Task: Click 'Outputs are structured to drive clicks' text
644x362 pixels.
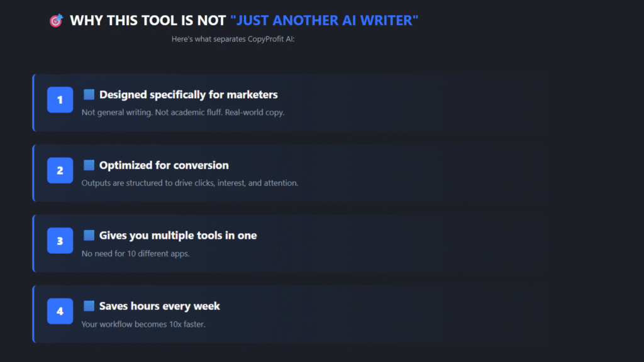Action: [189, 183]
